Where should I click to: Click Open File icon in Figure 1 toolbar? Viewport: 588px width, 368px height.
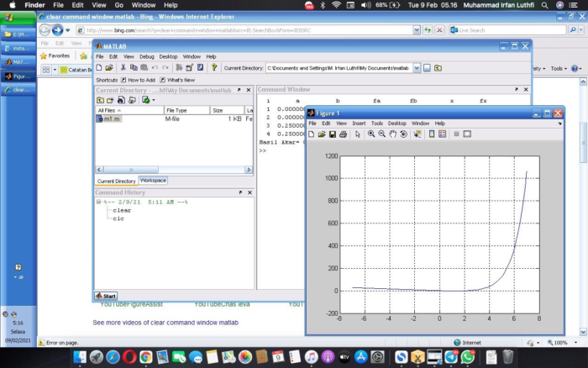coord(322,134)
